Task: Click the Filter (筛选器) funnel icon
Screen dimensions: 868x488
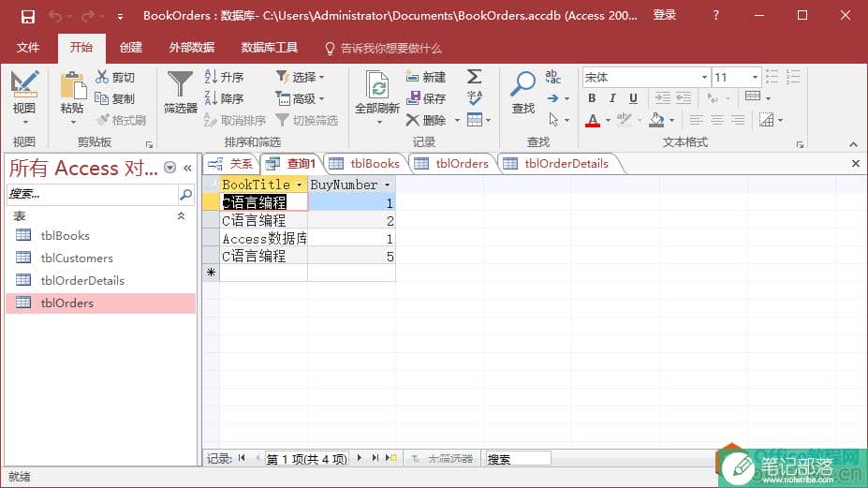Action: pyautogui.click(x=180, y=84)
